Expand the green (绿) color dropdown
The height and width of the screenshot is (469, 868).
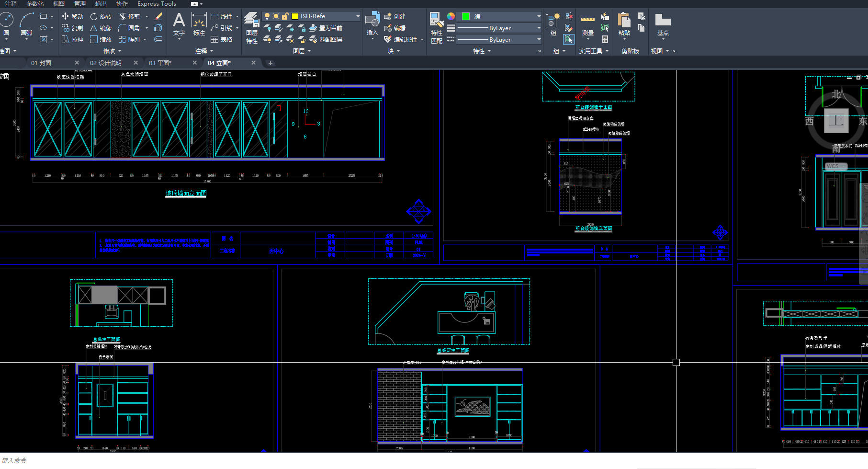[538, 16]
